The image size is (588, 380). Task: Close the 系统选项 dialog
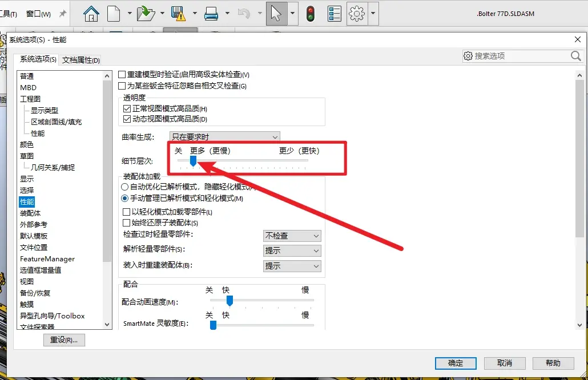click(578, 39)
